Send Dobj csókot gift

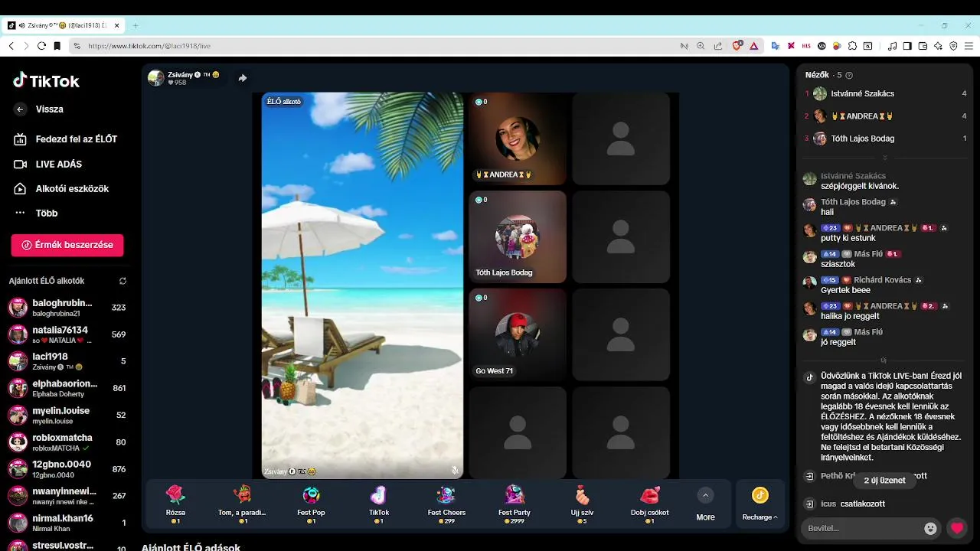tap(649, 504)
